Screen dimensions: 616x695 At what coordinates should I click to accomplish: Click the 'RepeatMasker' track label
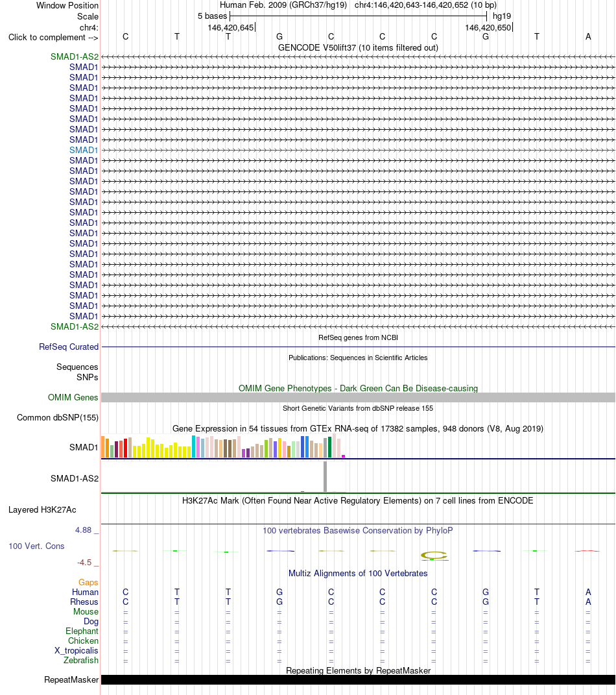(x=71, y=680)
